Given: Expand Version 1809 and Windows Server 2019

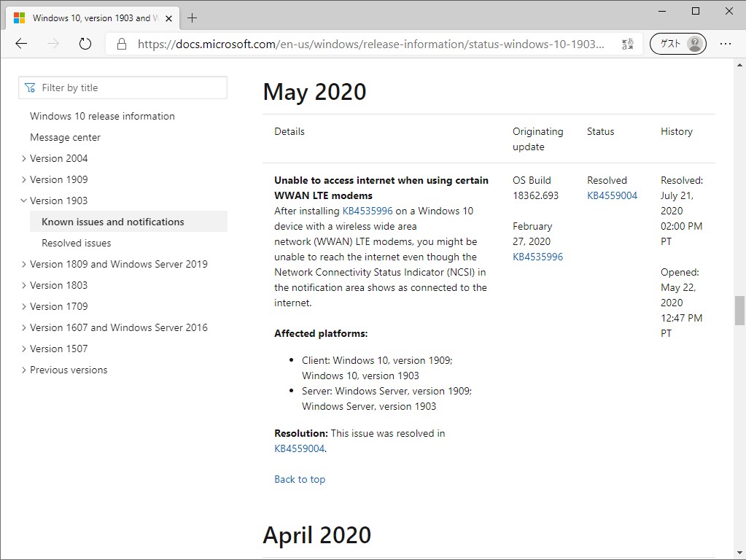Looking at the screenshot, I should pyautogui.click(x=24, y=264).
